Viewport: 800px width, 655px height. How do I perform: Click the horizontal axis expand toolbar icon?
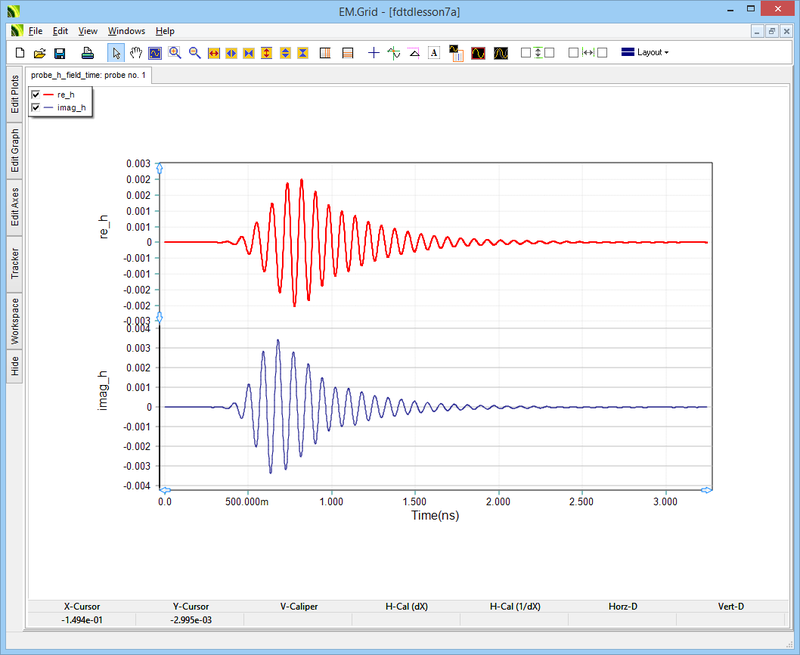(212, 52)
